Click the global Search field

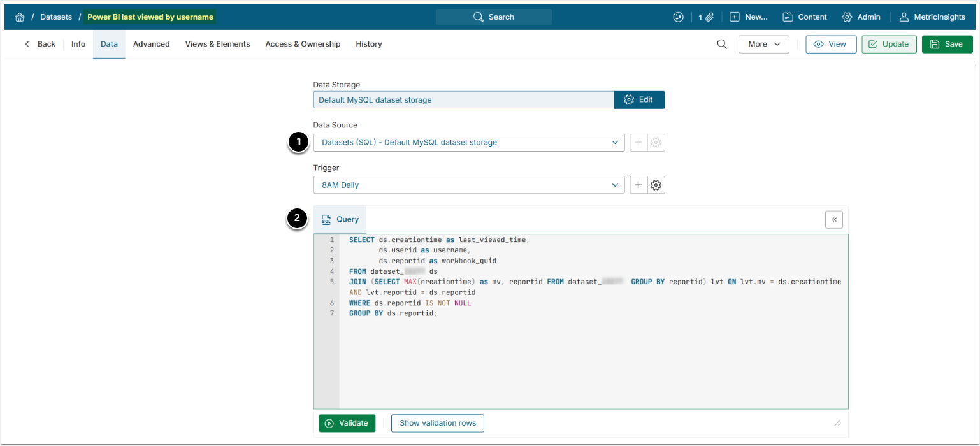coord(494,17)
